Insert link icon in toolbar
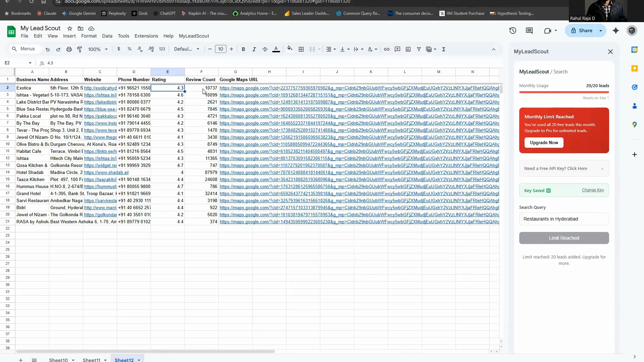 click(387, 49)
